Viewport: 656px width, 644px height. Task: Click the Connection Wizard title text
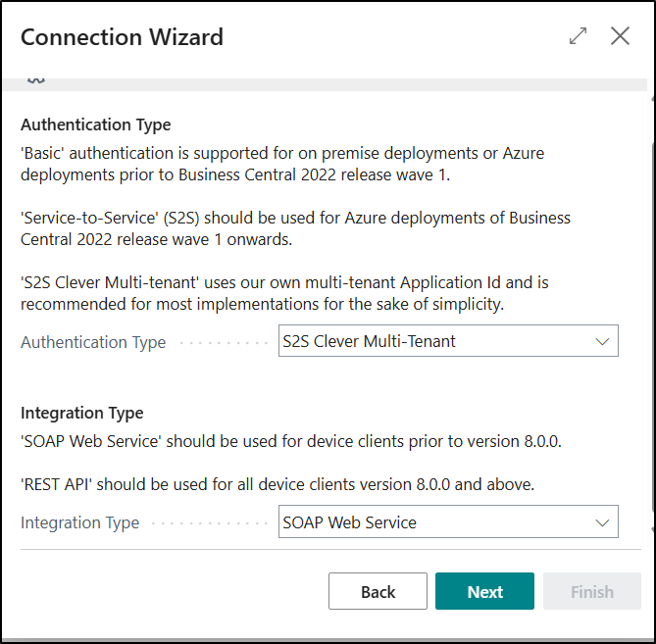pos(122,37)
